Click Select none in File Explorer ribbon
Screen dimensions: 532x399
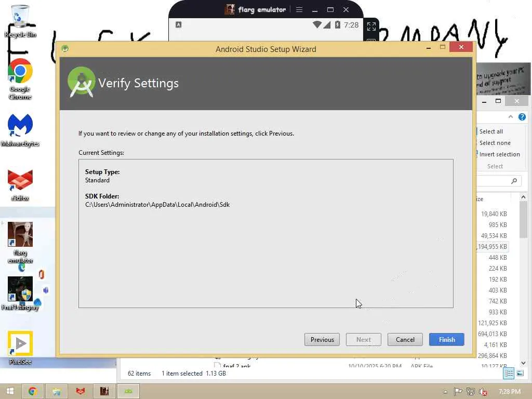[x=495, y=143]
